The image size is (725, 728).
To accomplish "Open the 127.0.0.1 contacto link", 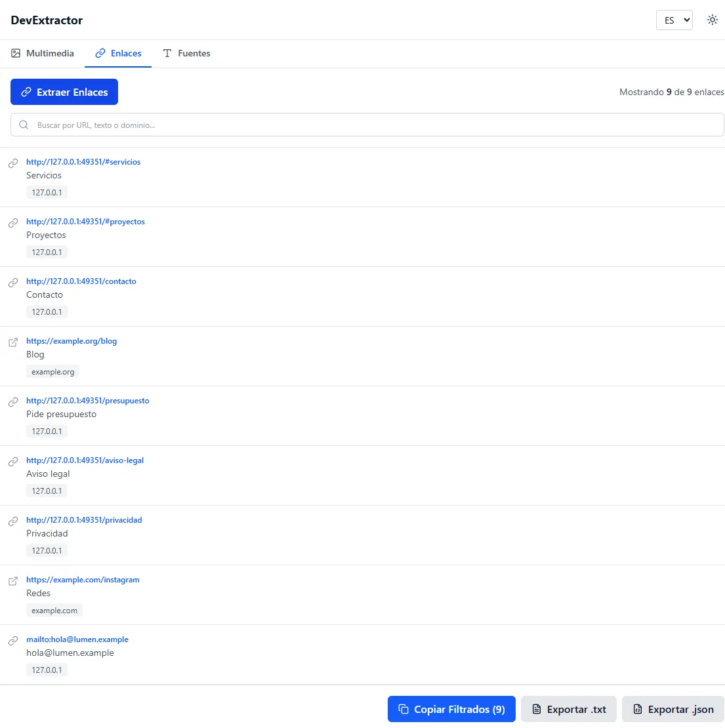I will tap(81, 281).
